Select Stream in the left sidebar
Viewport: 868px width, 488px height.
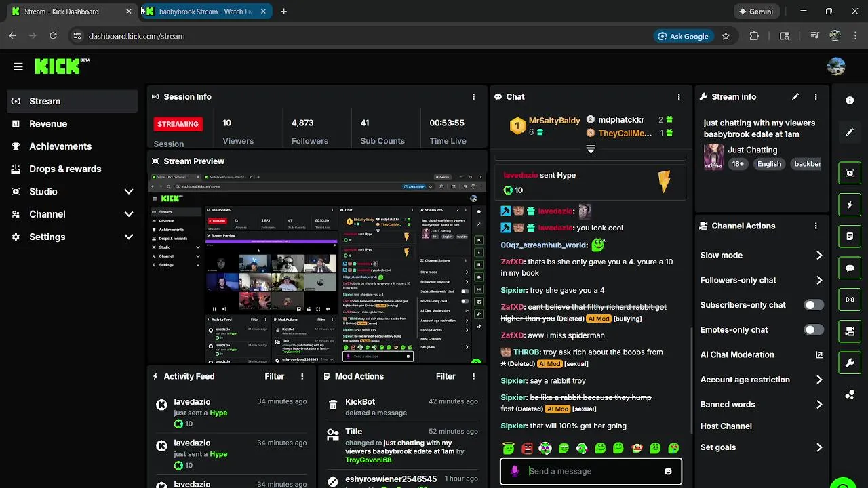(73, 101)
